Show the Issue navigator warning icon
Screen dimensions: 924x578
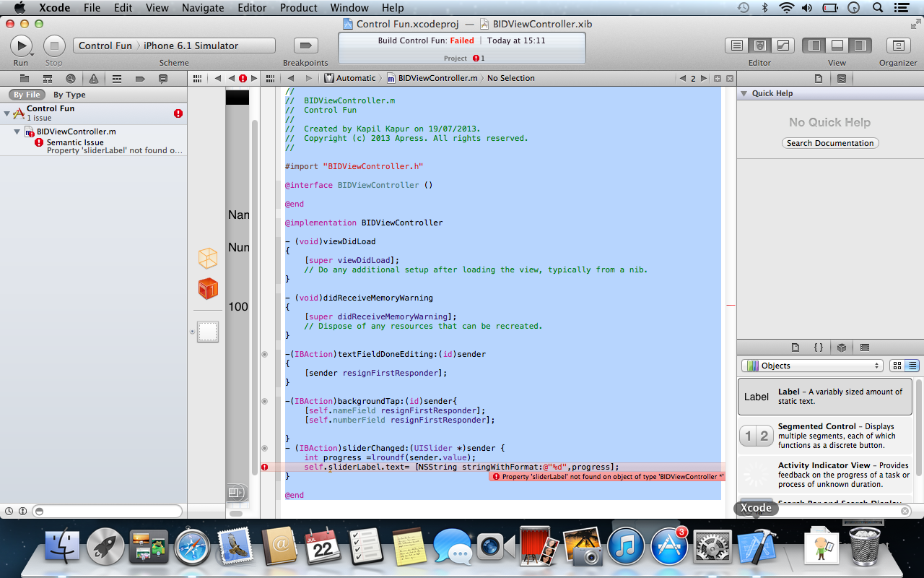(94, 78)
